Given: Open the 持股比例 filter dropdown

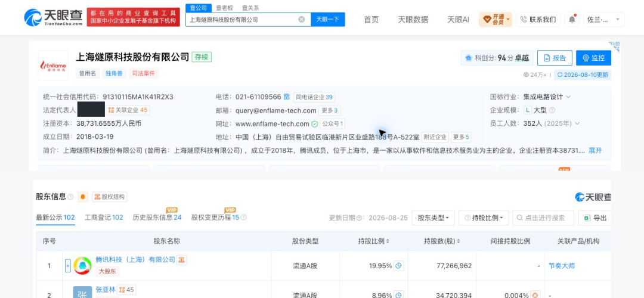Looking at the screenshot, I should point(484,218).
